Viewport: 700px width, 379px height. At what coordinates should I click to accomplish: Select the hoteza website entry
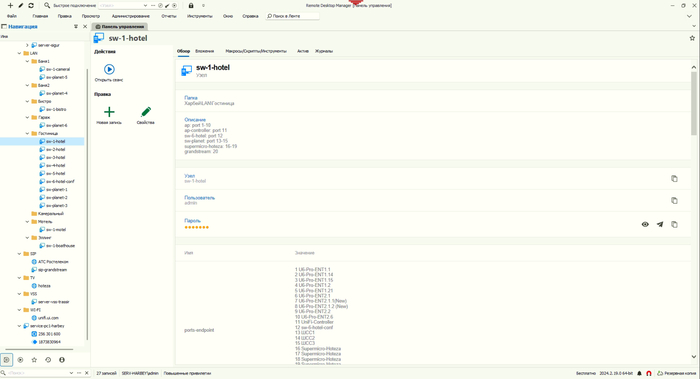(x=44, y=286)
